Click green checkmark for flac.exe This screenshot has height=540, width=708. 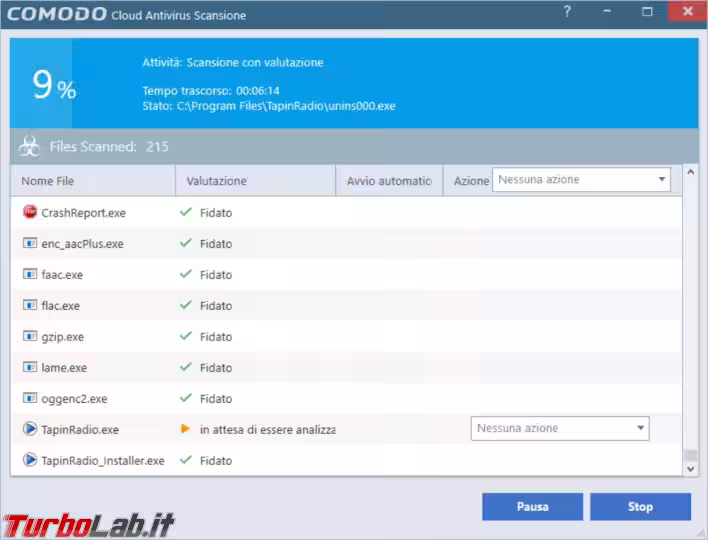pos(186,305)
